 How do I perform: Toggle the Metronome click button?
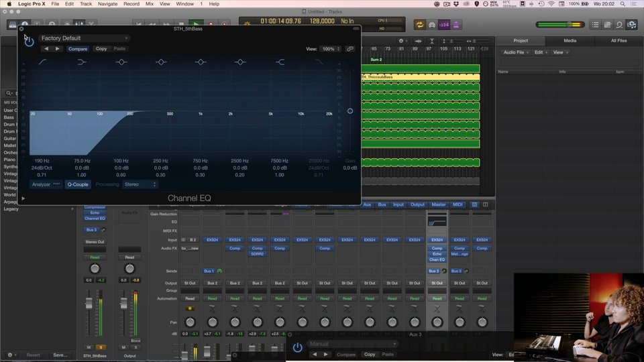[456, 25]
